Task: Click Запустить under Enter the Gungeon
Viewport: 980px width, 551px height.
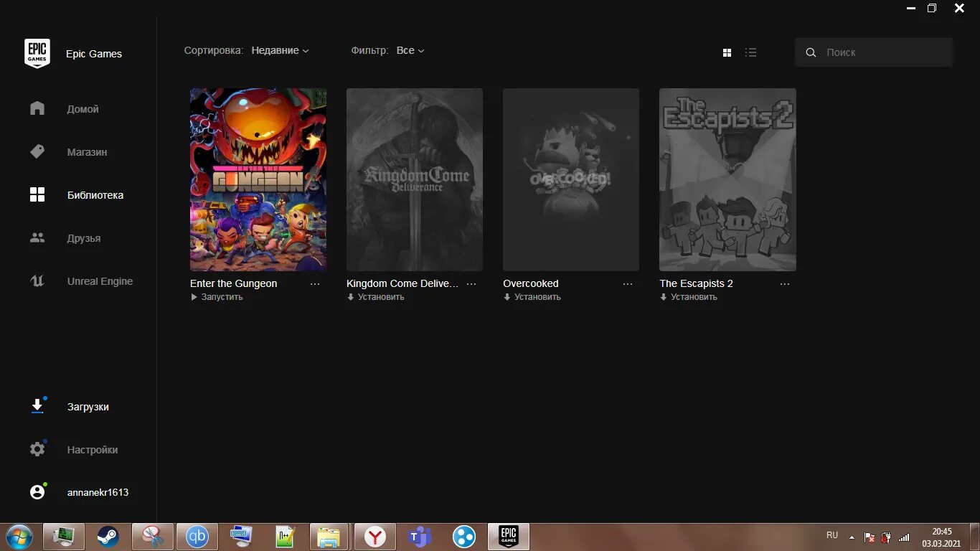Action: click(x=217, y=297)
